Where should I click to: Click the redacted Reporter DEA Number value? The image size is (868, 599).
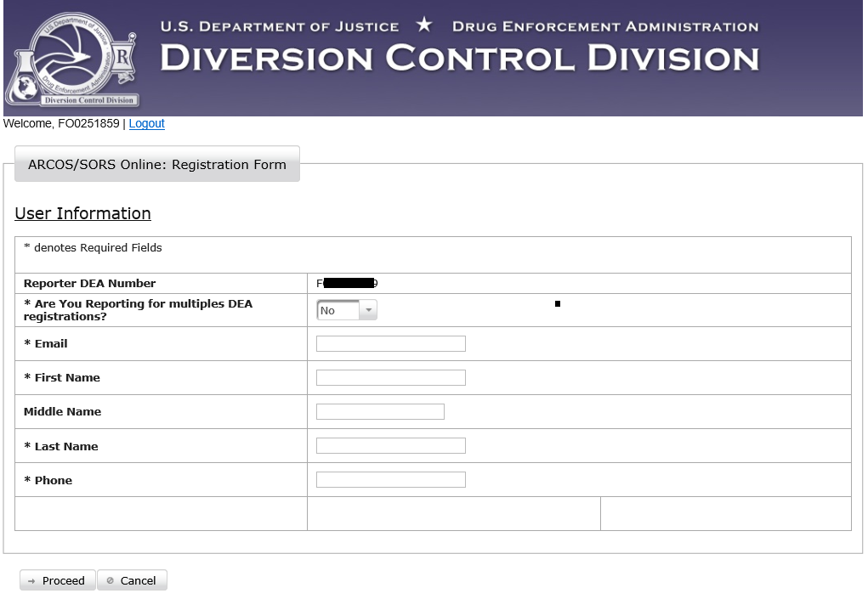coord(348,284)
